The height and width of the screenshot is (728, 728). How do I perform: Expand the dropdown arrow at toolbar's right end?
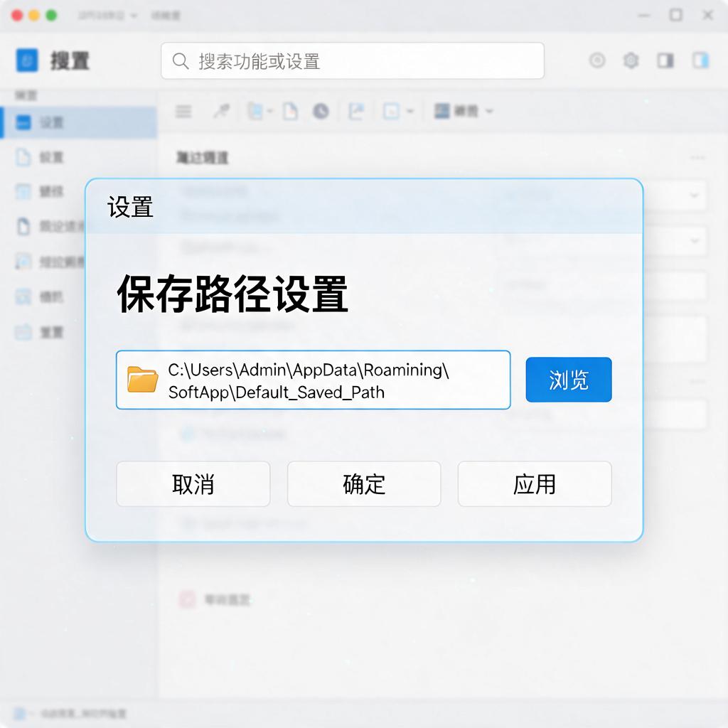click(489, 112)
